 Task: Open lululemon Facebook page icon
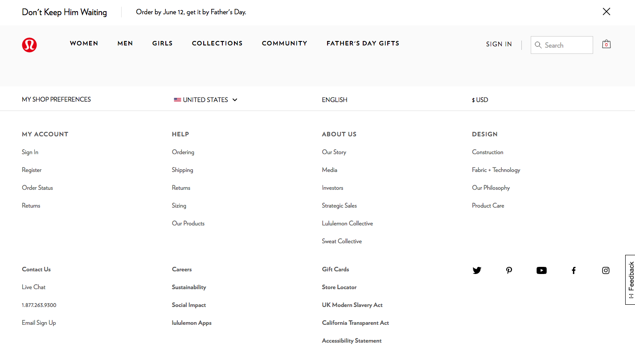(574, 270)
